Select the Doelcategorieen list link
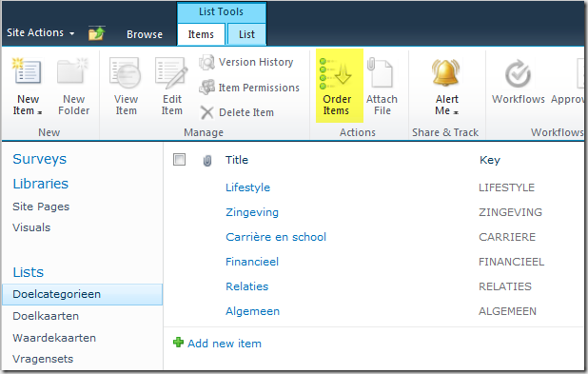Viewport: 588px width, 374px height. [82, 294]
